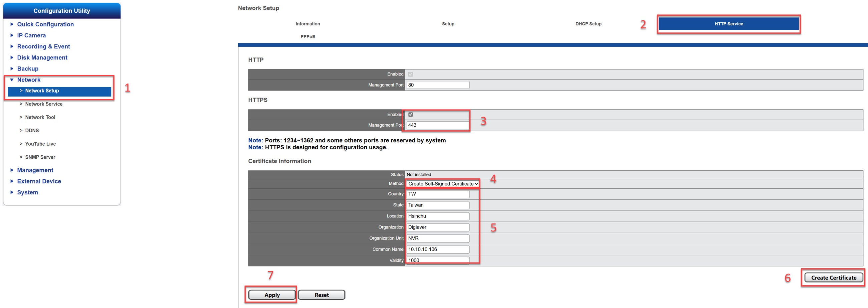Collapse the Network section arrow
The width and height of the screenshot is (868, 308).
[x=12, y=80]
